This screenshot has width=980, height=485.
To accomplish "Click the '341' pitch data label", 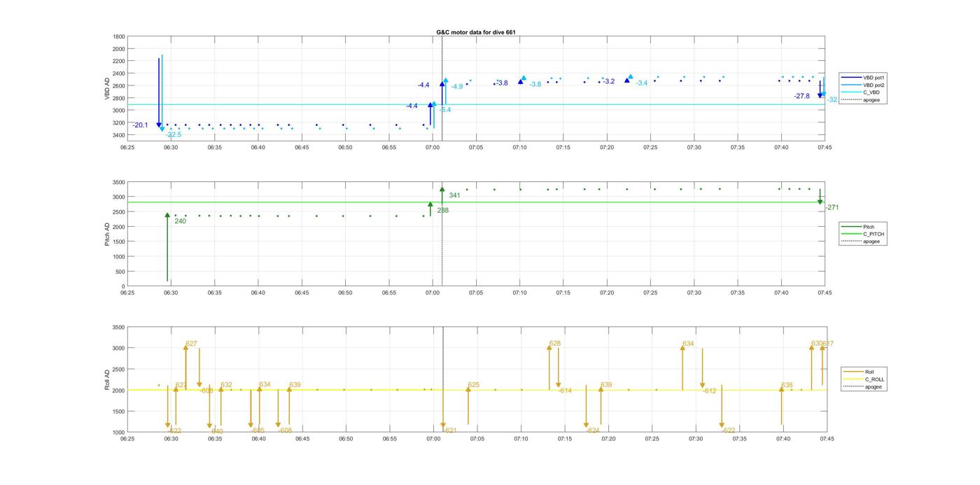I will coord(454,195).
